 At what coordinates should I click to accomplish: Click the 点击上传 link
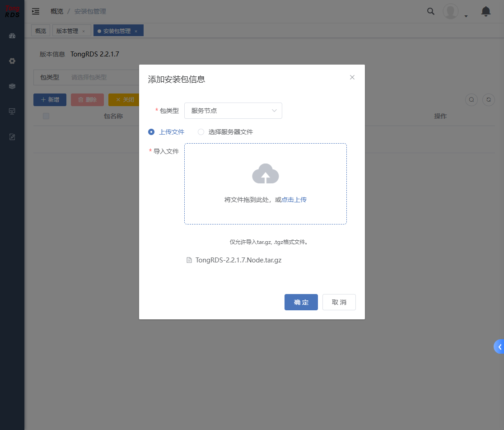294,200
